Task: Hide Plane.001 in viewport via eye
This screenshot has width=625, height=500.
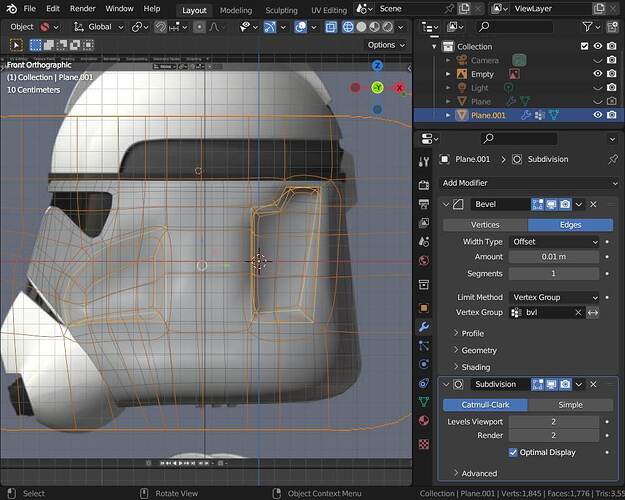Action: click(x=597, y=115)
